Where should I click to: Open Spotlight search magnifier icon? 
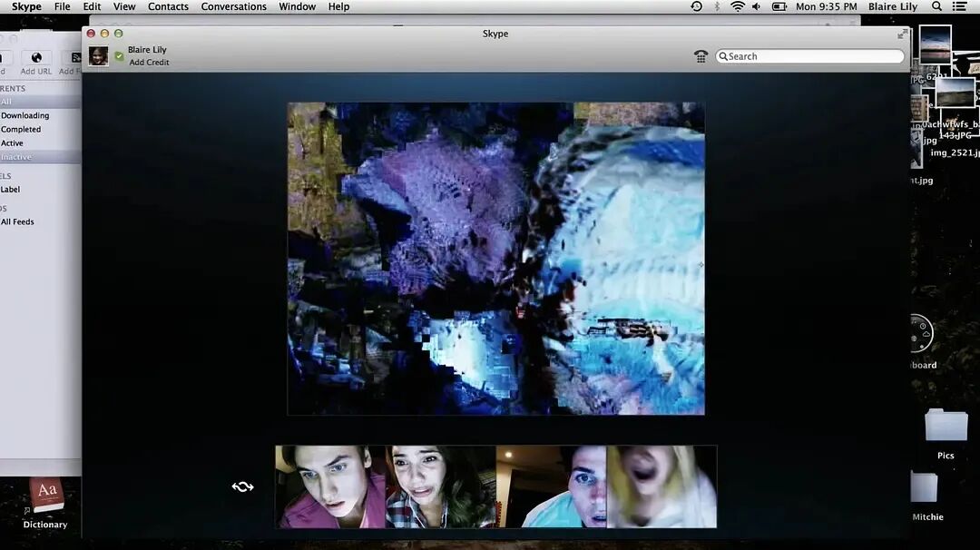pyautogui.click(x=936, y=7)
